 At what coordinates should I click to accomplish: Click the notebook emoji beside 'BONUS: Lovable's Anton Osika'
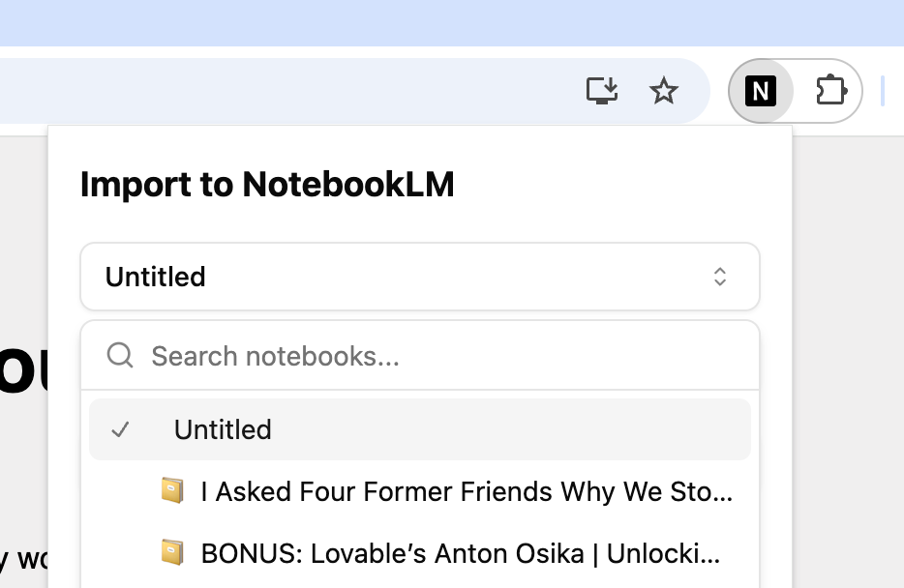coord(172,552)
